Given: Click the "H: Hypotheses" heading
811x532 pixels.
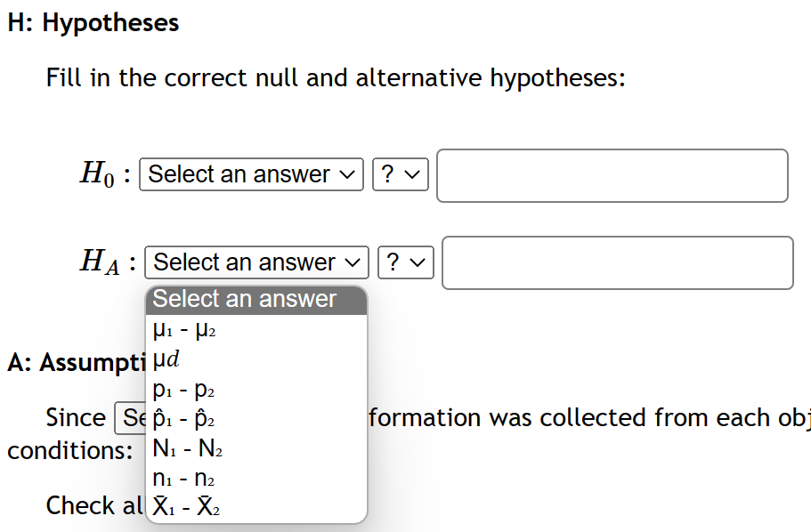Looking at the screenshot, I should pyautogui.click(x=93, y=23).
